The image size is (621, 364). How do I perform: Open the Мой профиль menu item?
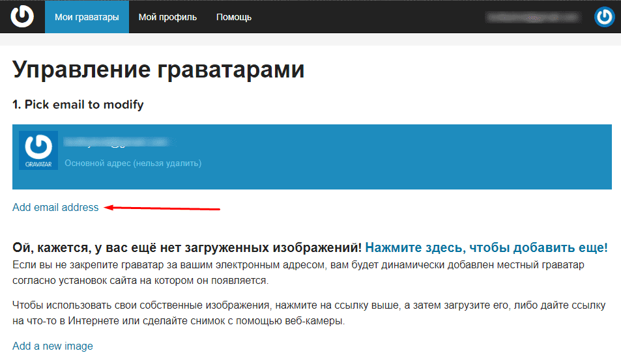pyautogui.click(x=167, y=17)
